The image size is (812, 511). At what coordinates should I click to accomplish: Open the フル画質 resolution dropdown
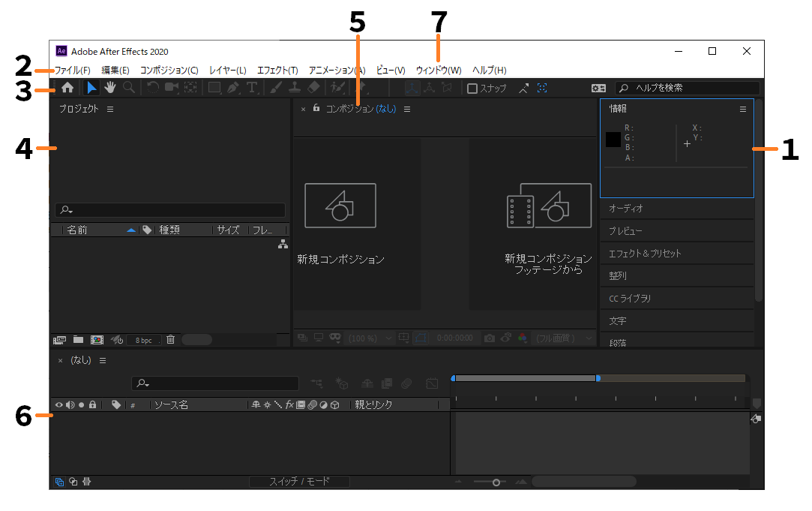(x=564, y=338)
